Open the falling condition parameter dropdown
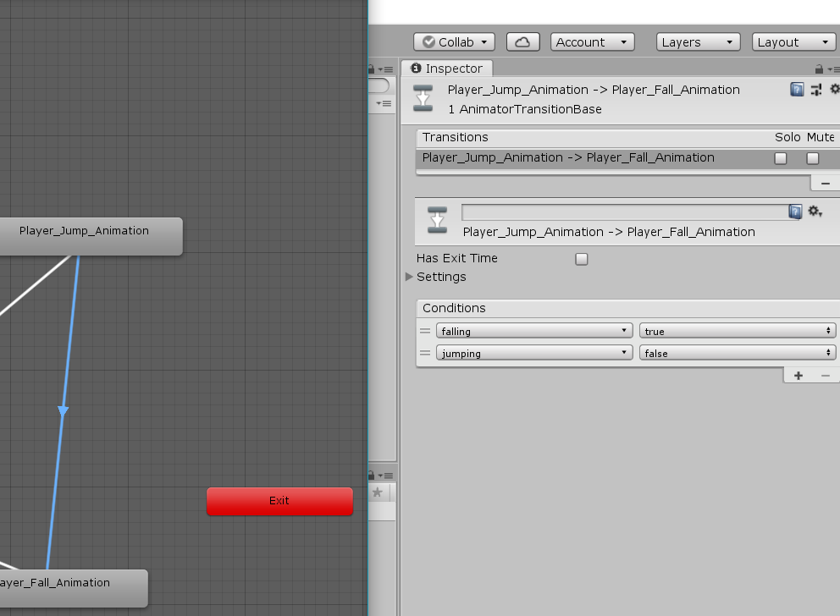The image size is (840, 616). click(533, 330)
